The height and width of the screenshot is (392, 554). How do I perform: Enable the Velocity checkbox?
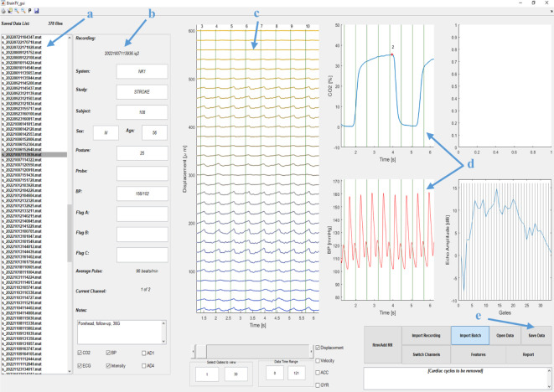tap(318, 360)
